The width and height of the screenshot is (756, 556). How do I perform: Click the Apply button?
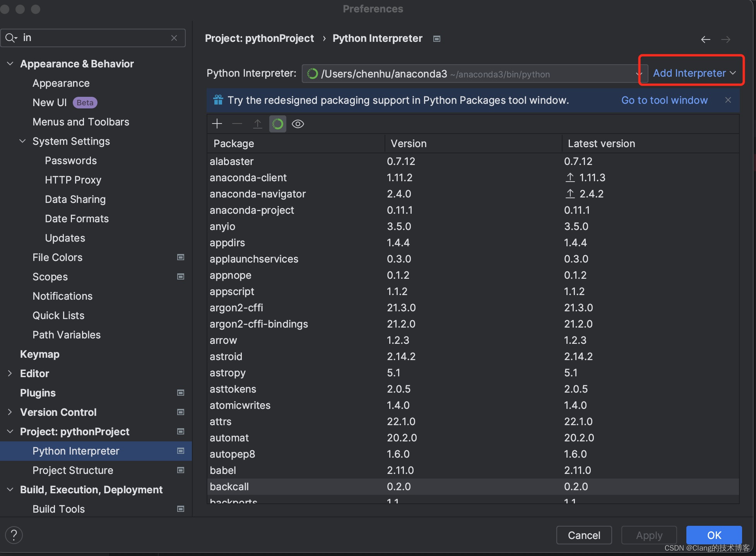(x=649, y=535)
